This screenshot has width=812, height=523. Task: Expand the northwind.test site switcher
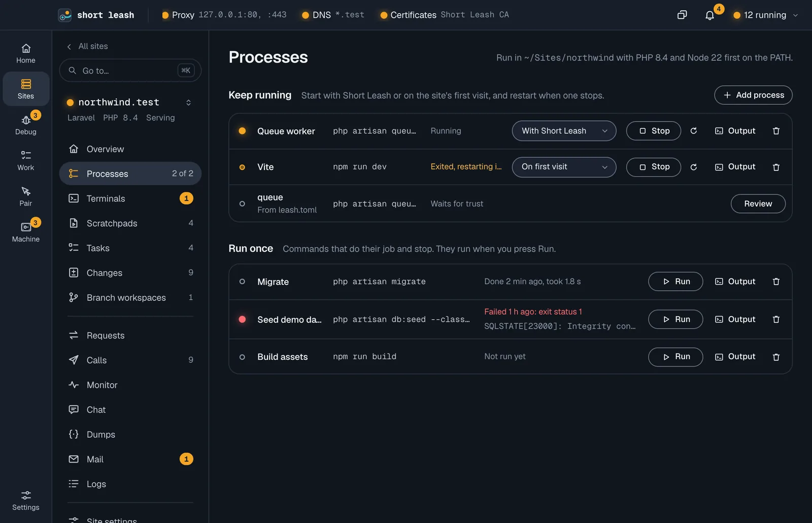coord(188,102)
